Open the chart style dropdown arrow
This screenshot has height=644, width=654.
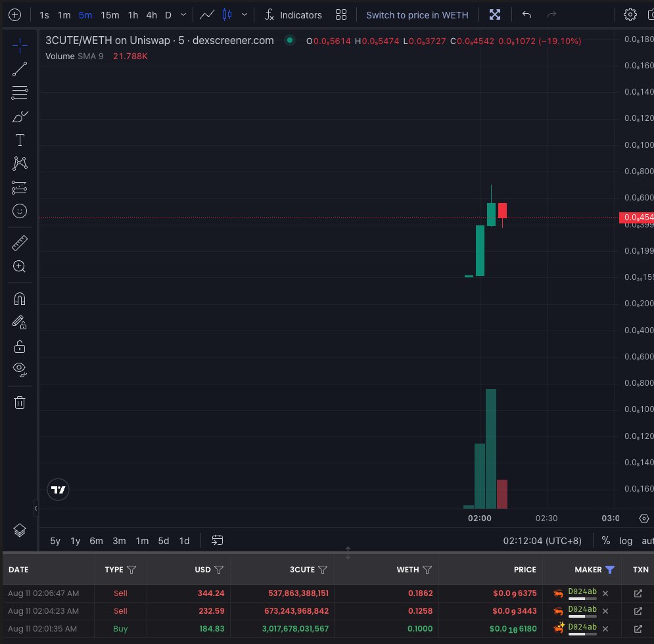[x=245, y=15]
